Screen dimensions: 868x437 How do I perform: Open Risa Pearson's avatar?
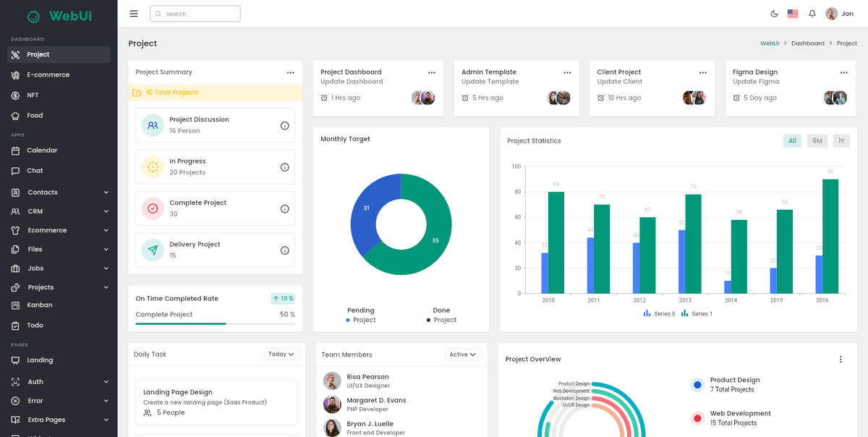click(332, 381)
